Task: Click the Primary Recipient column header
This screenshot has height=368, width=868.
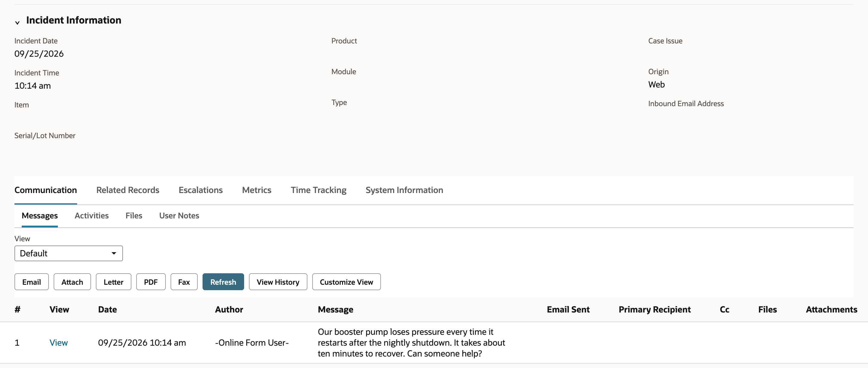Action: tap(655, 309)
